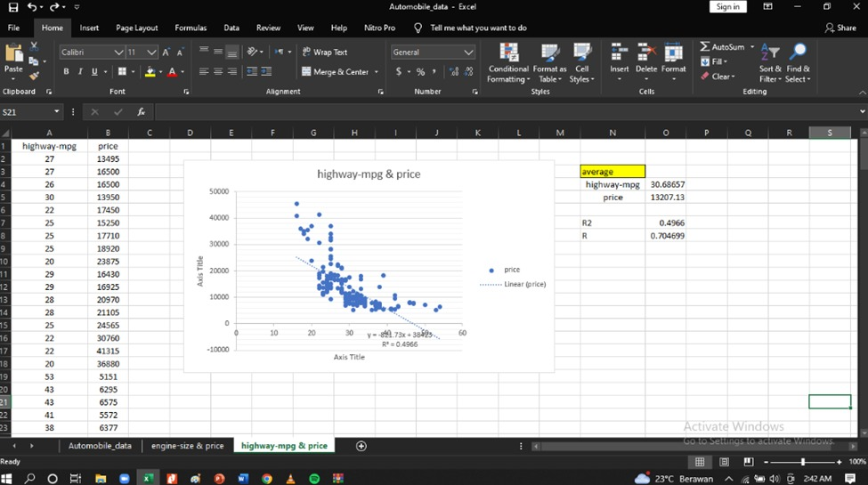The image size is (868, 485).
Task: Open Conditional Formatting
Action: pyautogui.click(x=508, y=63)
